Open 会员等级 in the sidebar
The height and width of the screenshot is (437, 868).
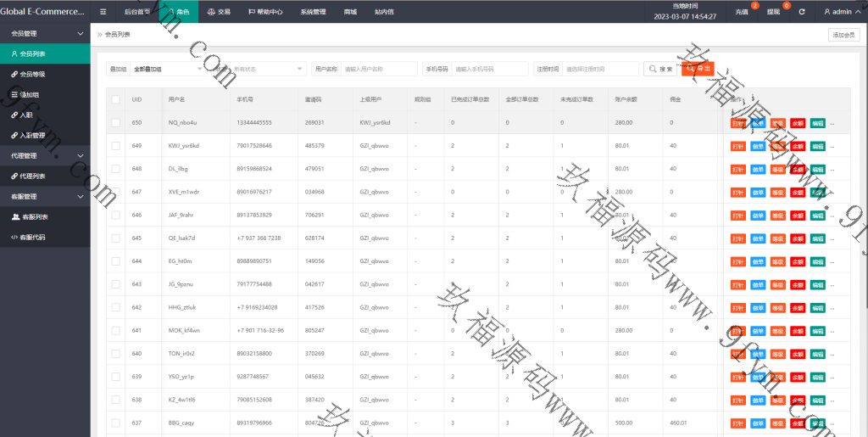pyautogui.click(x=32, y=74)
